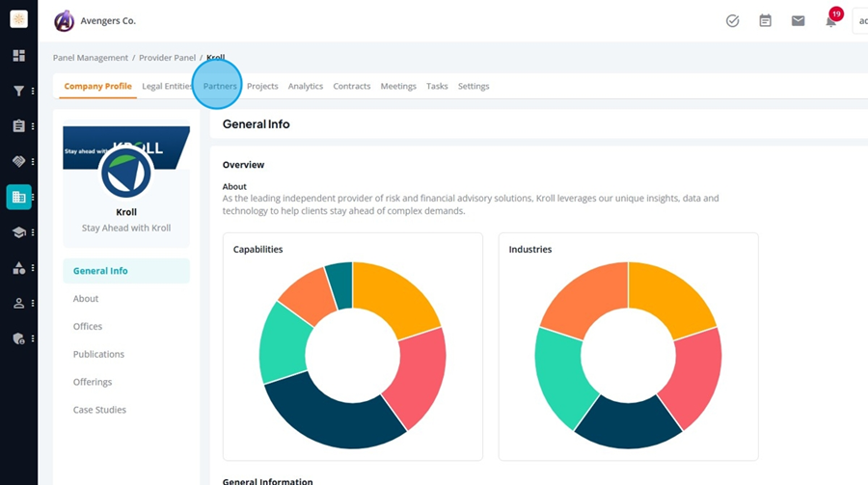The height and width of the screenshot is (485, 868).
Task: Open the Tasks tab
Action: pos(437,87)
